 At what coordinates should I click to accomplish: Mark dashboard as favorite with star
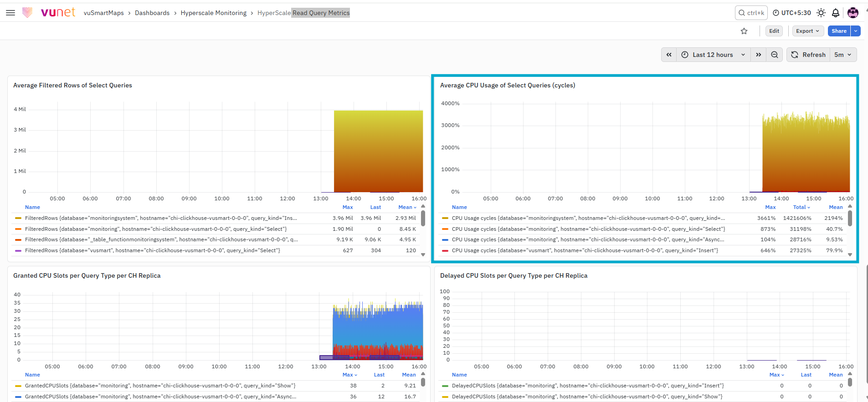point(744,31)
